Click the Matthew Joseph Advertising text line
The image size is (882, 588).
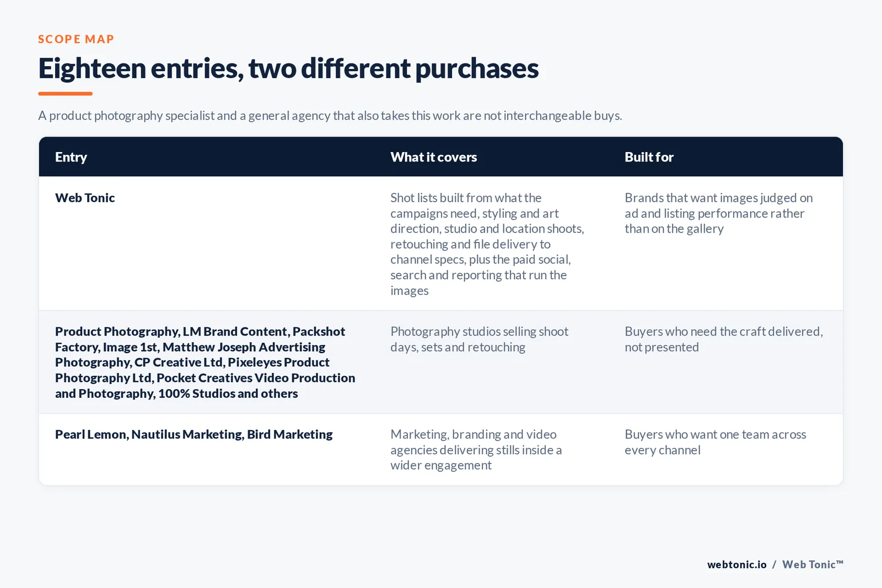(x=244, y=347)
